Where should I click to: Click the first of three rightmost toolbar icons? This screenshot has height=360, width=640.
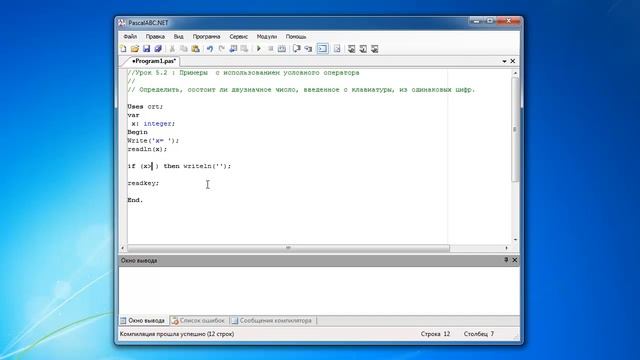click(351, 49)
